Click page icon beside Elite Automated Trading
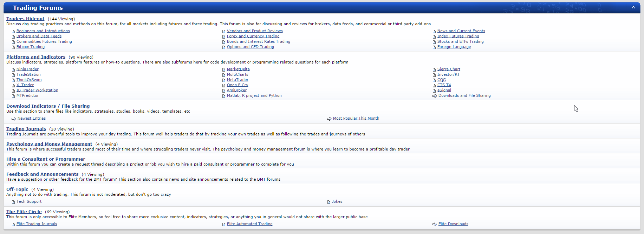This screenshot has height=234, width=644. (224, 225)
